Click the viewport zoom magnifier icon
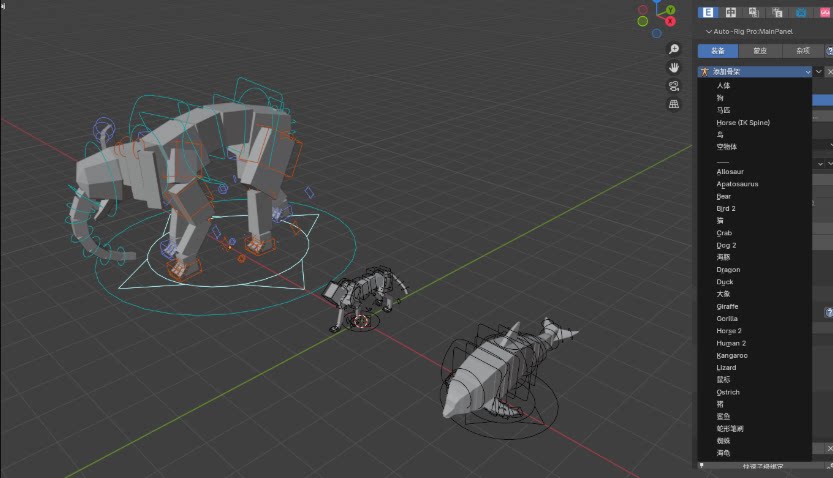Viewport: 833px width, 478px height. point(674,49)
